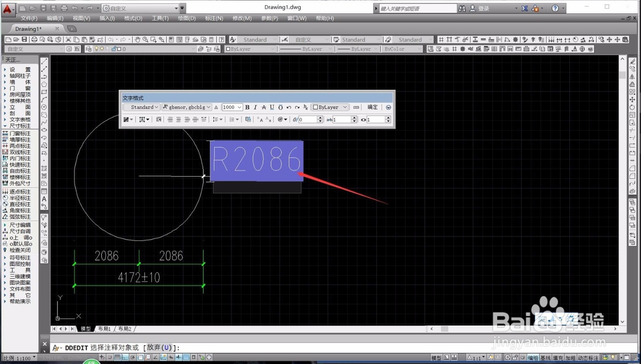Viewport: 641px width, 364px height.
Task: Open the layer 0 dropdown list
Action: (145, 49)
